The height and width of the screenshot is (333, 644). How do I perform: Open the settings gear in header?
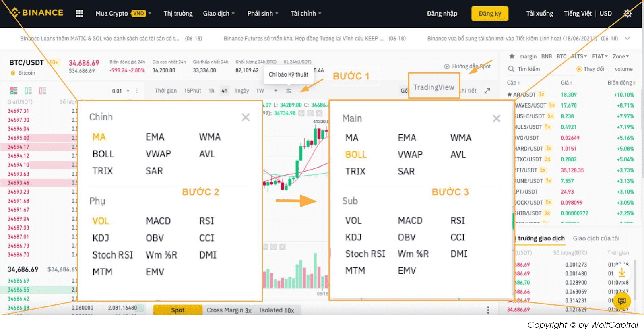click(627, 14)
